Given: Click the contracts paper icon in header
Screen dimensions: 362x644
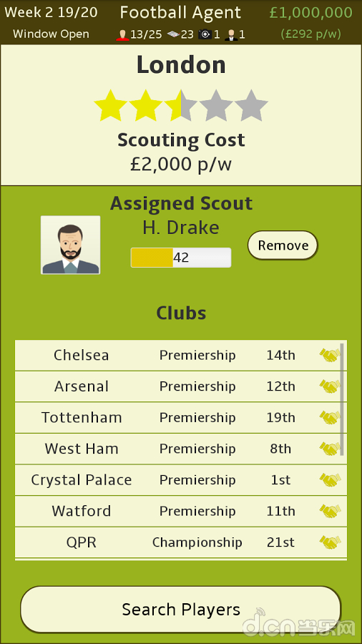Looking at the screenshot, I should [173, 34].
